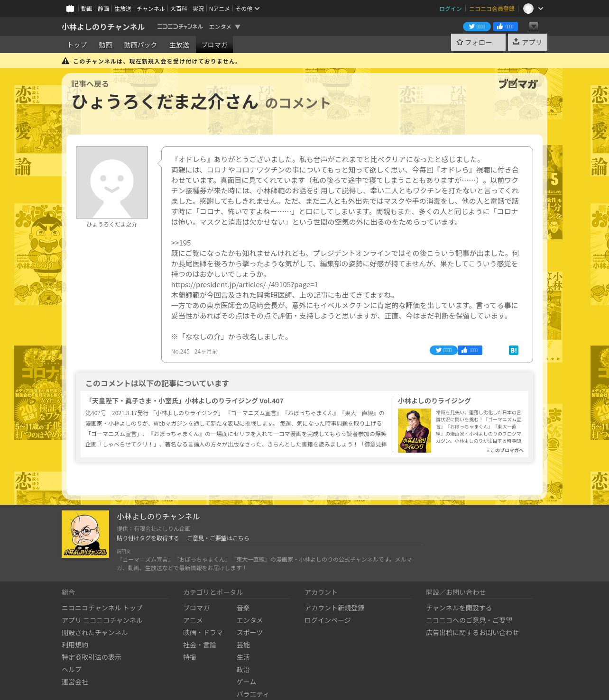Image resolution: width=609 pixels, height=700 pixels.
Task: Click the footer 小林よしのりチャンネル title
Action: pyautogui.click(x=158, y=517)
